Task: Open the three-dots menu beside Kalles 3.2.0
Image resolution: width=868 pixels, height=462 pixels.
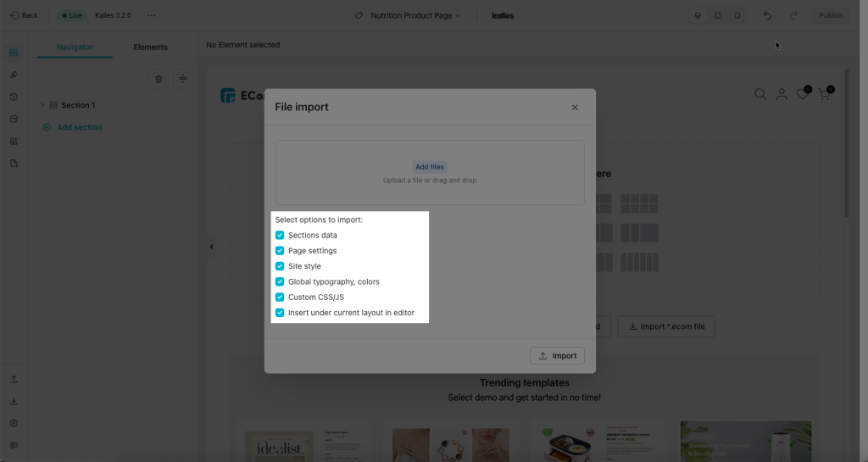Action: [x=151, y=15]
